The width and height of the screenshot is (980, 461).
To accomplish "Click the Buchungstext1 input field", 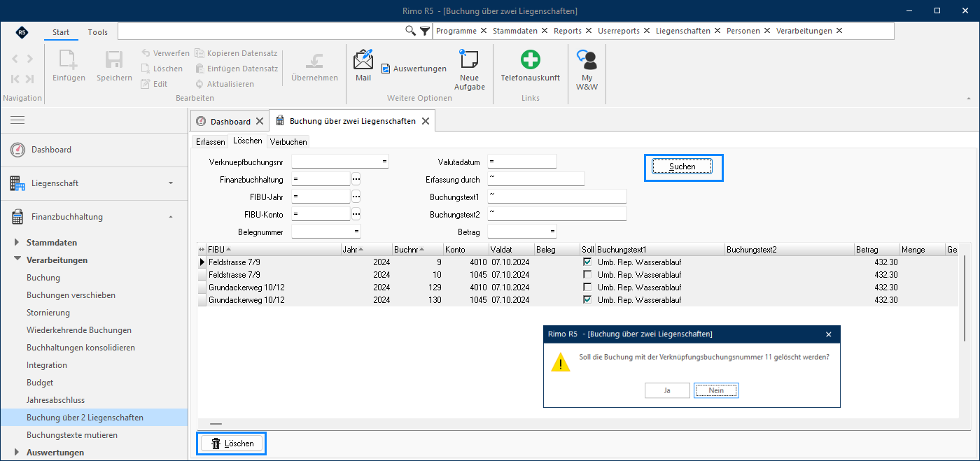I will [556, 197].
